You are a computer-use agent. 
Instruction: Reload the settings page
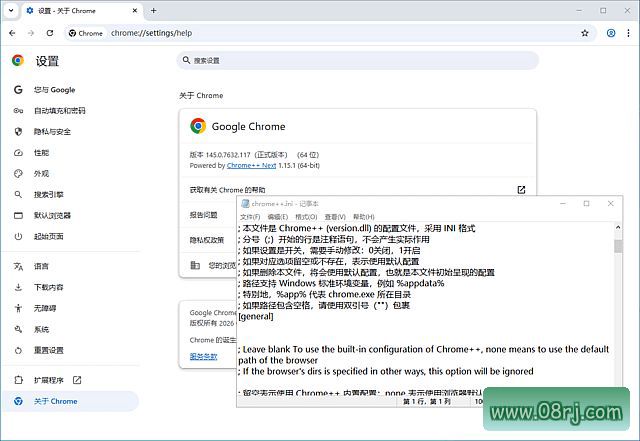click(x=50, y=33)
